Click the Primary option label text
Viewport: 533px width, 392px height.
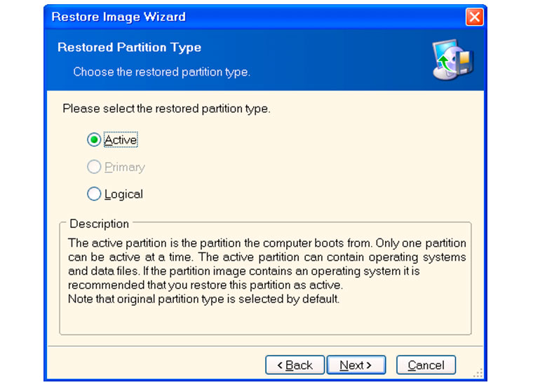[x=124, y=168]
